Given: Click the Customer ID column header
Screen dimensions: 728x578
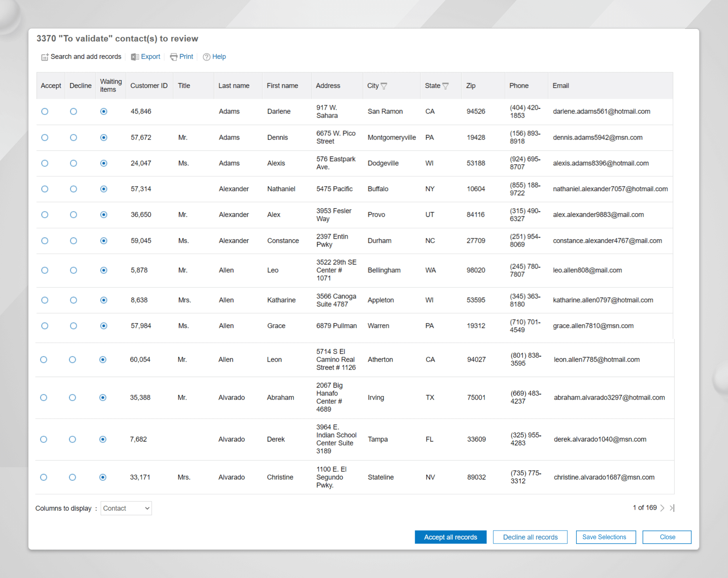Looking at the screenshot, I should pos(149,86).
